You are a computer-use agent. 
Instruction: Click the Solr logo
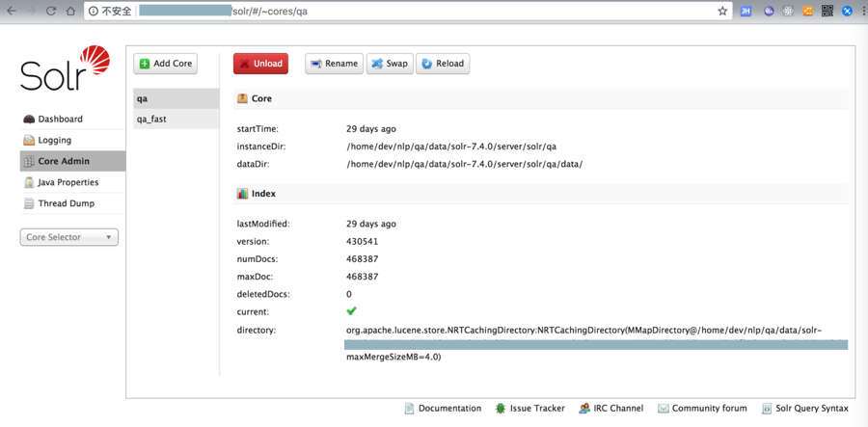tap(66, 68)
